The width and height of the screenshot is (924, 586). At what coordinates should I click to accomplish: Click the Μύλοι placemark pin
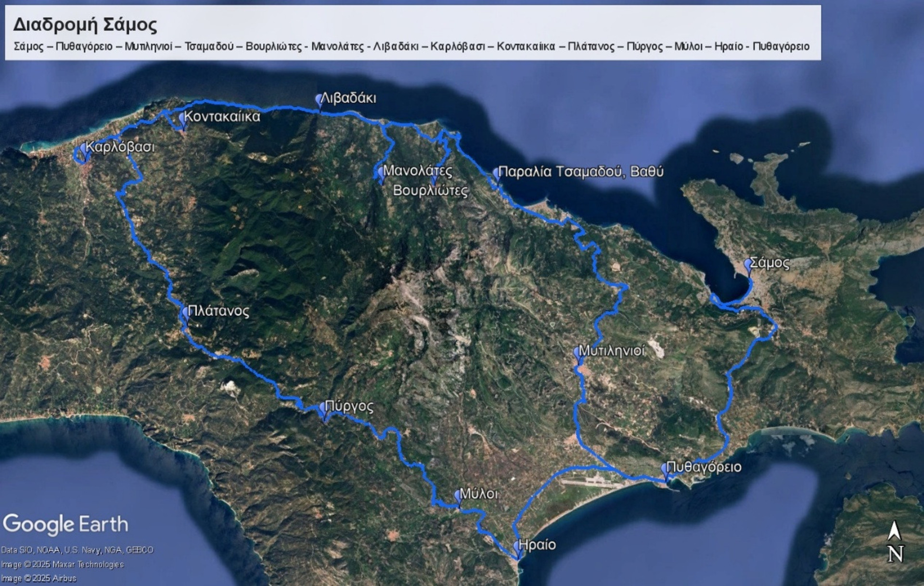click(458, 496)
